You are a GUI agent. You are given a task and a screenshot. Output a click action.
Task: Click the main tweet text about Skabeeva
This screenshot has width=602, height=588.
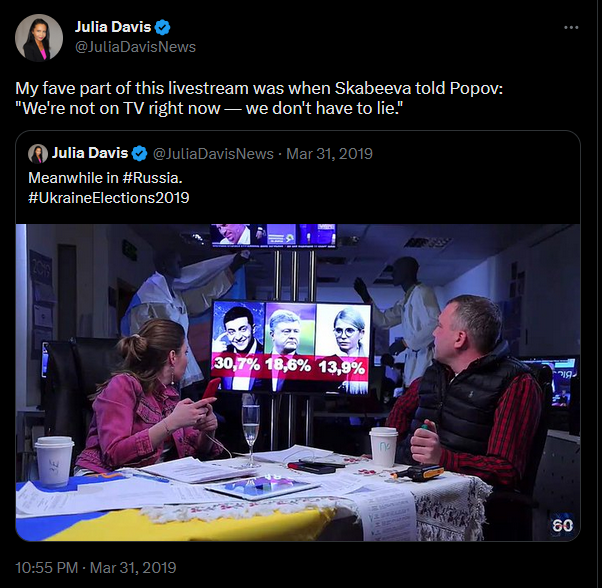(259, 98)
